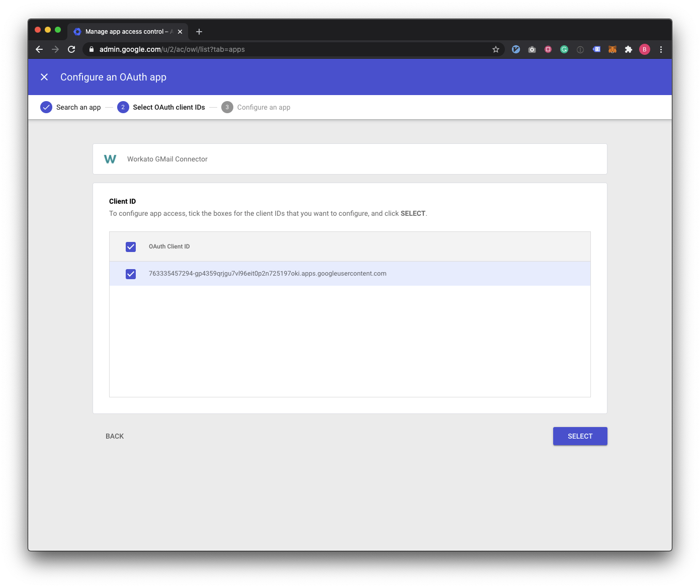
Task: Open the Extensions puzzle-piece menu
Action: (629, 49)
